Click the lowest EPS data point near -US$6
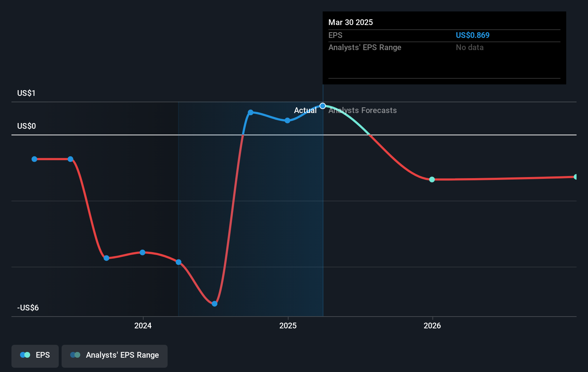Image resolution: width=588 pixels, height=372 pixels. click(x=215, y=304)
